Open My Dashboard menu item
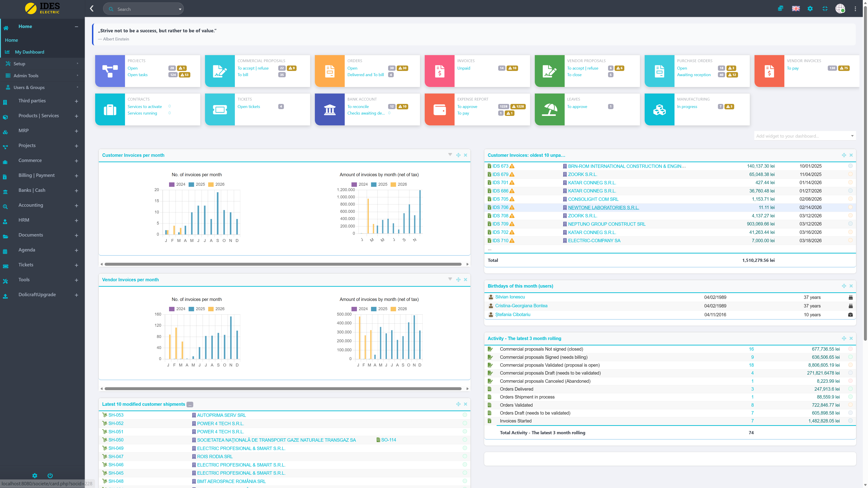Screen dimensions: 868x488 [29, 52]
